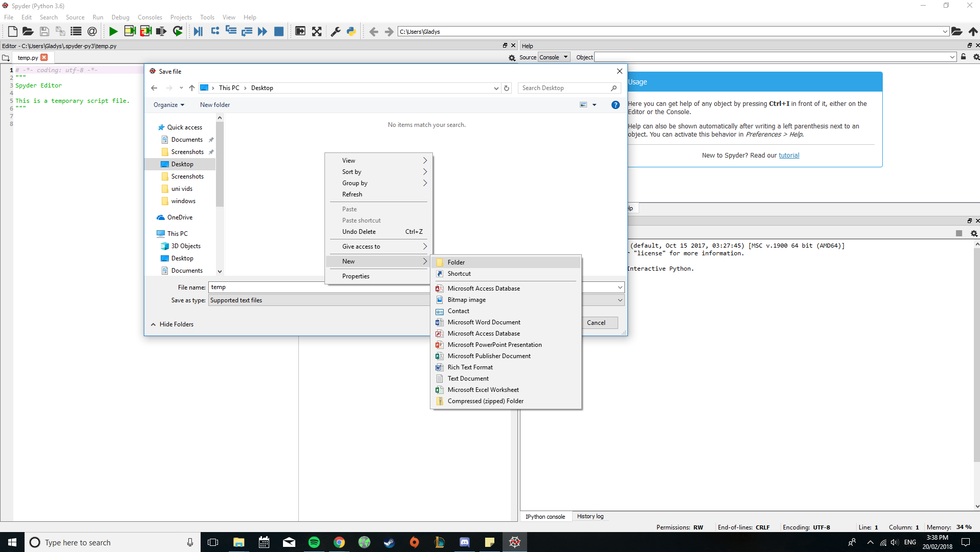This screenshot has width=980, height=552.
Task: Open Preferences via the wrench icon
Action: 336,31
